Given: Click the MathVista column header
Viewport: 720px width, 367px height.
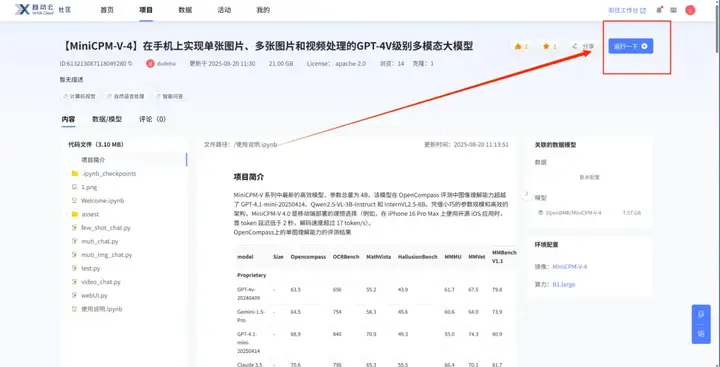Looking at the screenshot, I should click(x=378, y=257).
